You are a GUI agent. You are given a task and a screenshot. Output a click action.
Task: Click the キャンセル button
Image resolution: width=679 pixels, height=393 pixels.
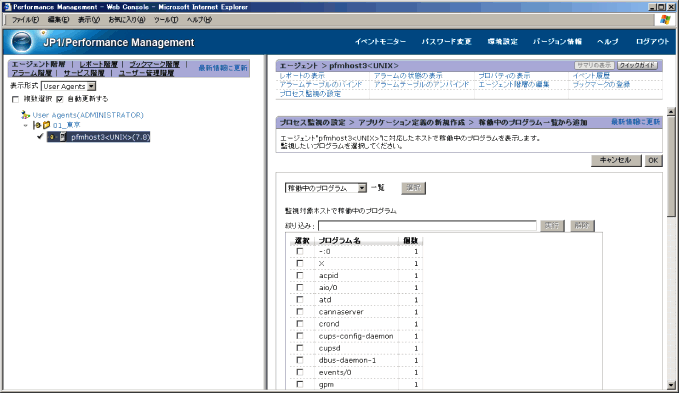coord(616,160)
